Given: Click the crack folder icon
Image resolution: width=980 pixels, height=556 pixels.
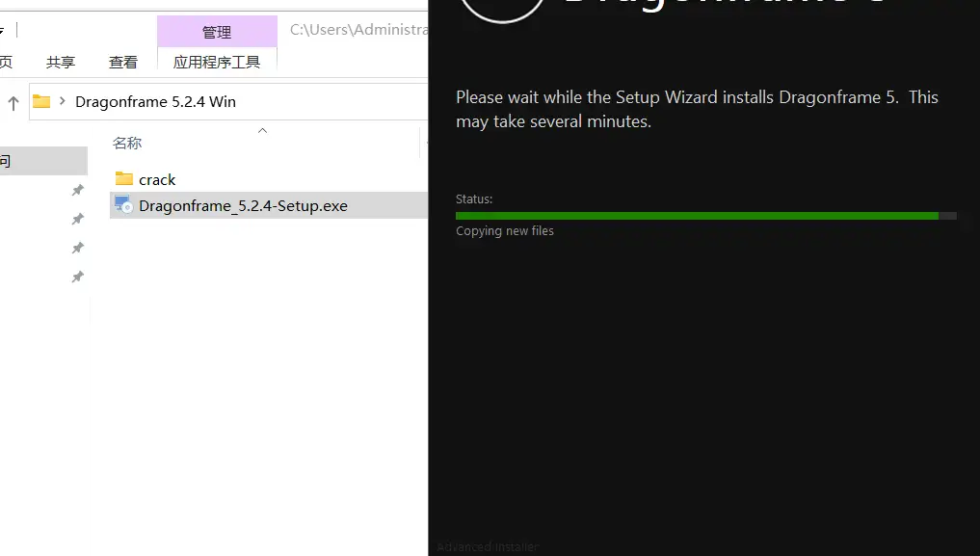Looking at the screenshot, I should pyautogui.click(x=123, y=179).
